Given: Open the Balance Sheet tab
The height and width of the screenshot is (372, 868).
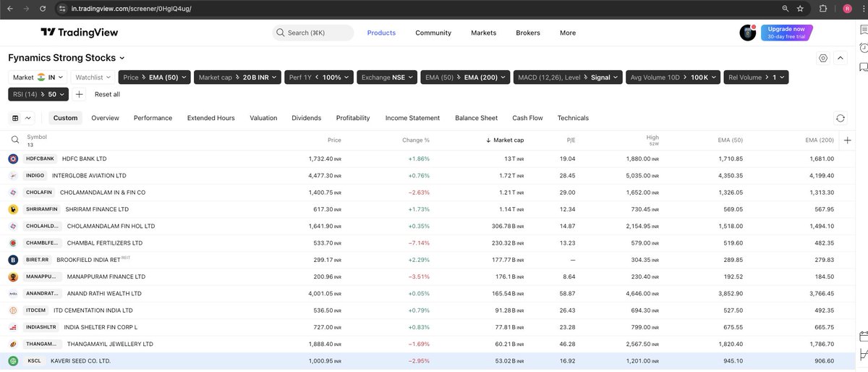Looking at the screenshot, I should coord(476,118).
